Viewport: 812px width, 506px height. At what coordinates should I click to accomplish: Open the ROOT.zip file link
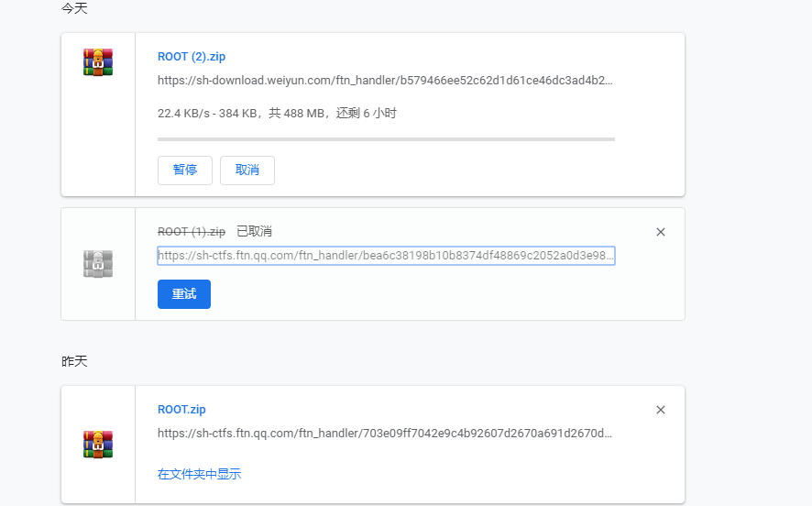pos(181,409)
